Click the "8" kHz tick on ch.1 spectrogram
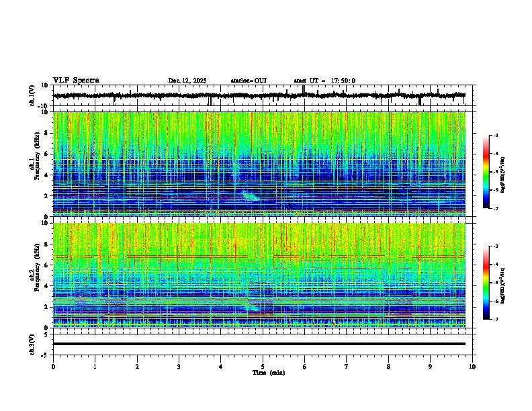Viewport: 532px width, 411px height. click(48, 133)
